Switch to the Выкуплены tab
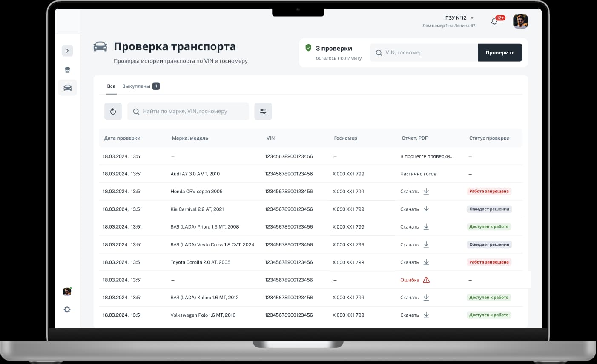The height and width of the screenshot is (364, 597). [x=141, y=86]
